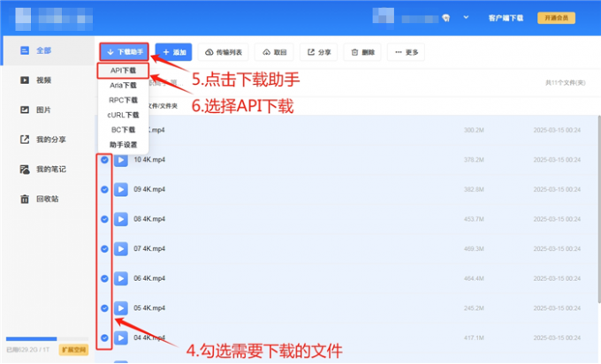Click the 开通会员 membership button
601x364 pixels.
(x=556, y=18)
